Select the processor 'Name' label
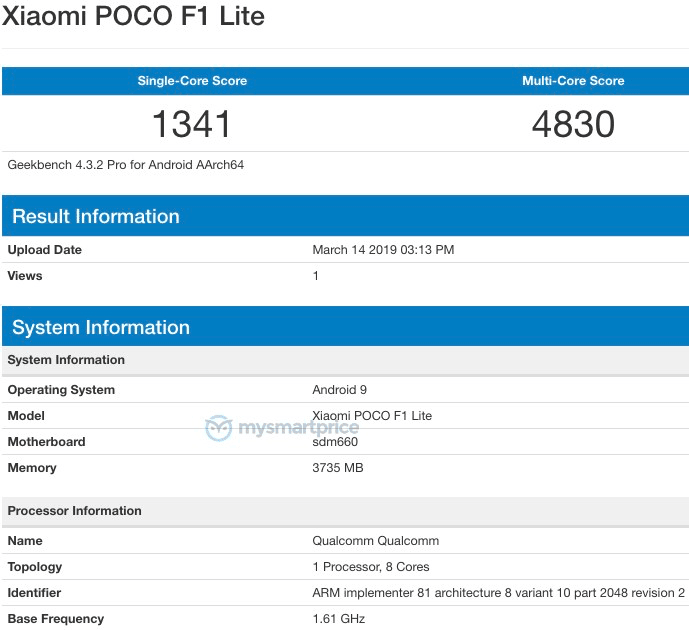This screenshot has width=689, height=630. (x=25, y=541)
